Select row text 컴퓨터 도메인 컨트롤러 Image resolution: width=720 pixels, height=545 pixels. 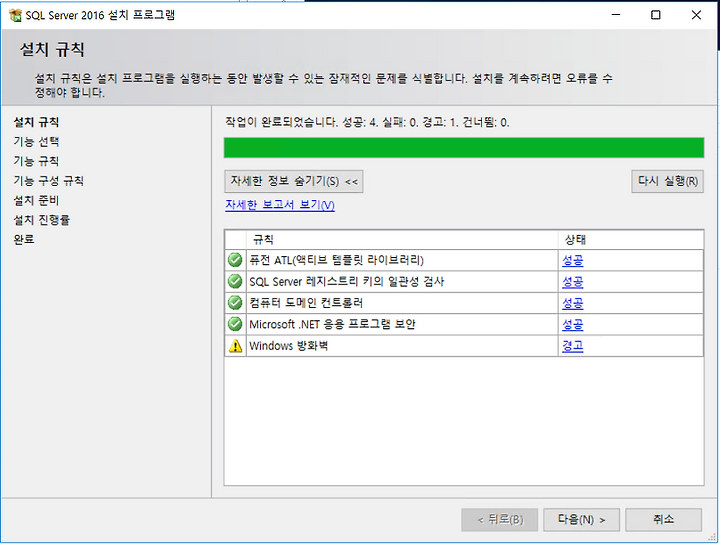306,303
